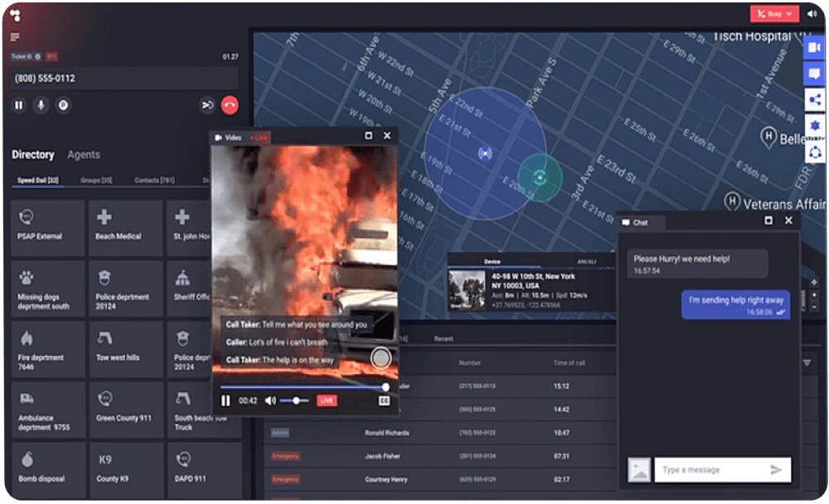Open the keypad icon in call controls
Viewport: 829px width, 504px height.
click(x=62, y=105)
